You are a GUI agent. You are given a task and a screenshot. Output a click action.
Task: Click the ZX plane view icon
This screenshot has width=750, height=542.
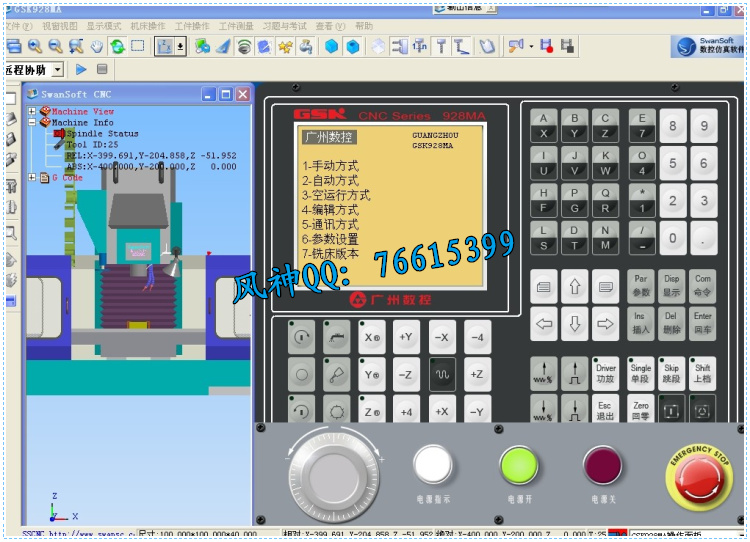[164, 46]
